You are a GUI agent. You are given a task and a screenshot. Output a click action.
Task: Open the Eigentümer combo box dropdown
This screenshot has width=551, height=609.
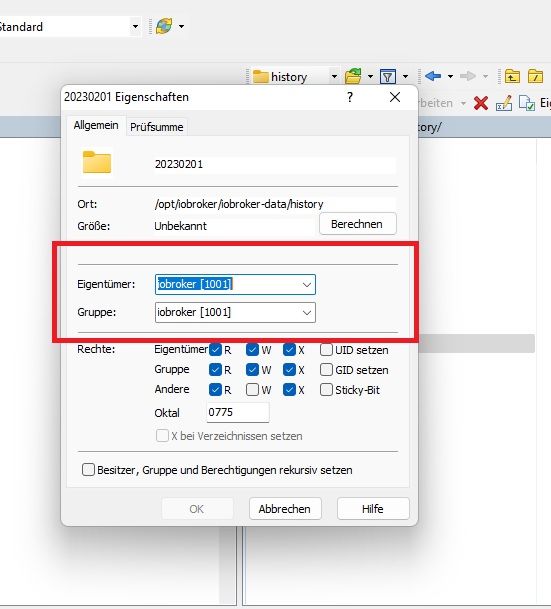[x=307, y=285]
